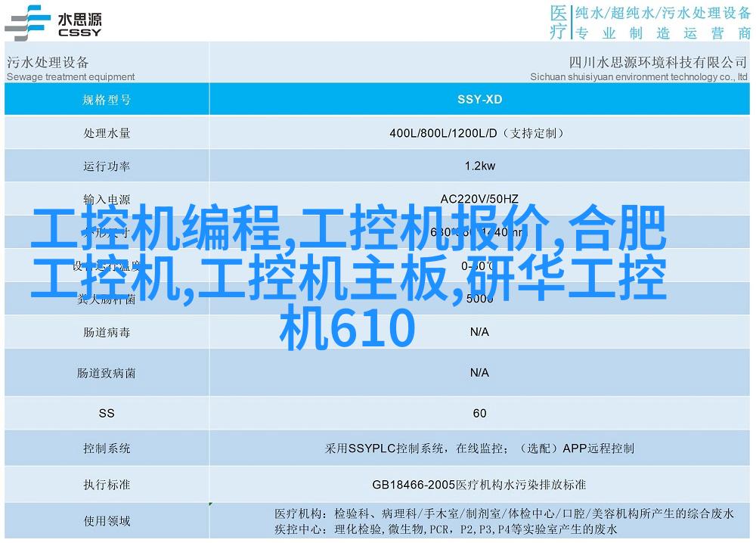Select the "GB18466-2005医疗机构水污染排放标准" value
The image size is (756, 543).
click(x=479, y=485)
